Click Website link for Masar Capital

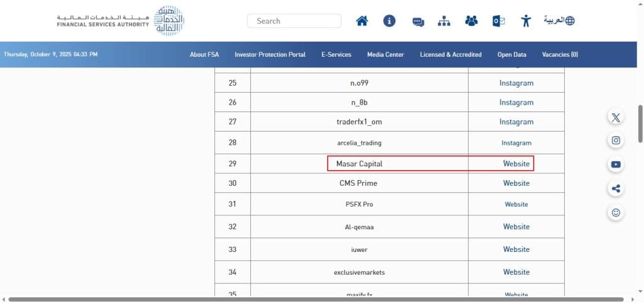[x=516, y=164]
